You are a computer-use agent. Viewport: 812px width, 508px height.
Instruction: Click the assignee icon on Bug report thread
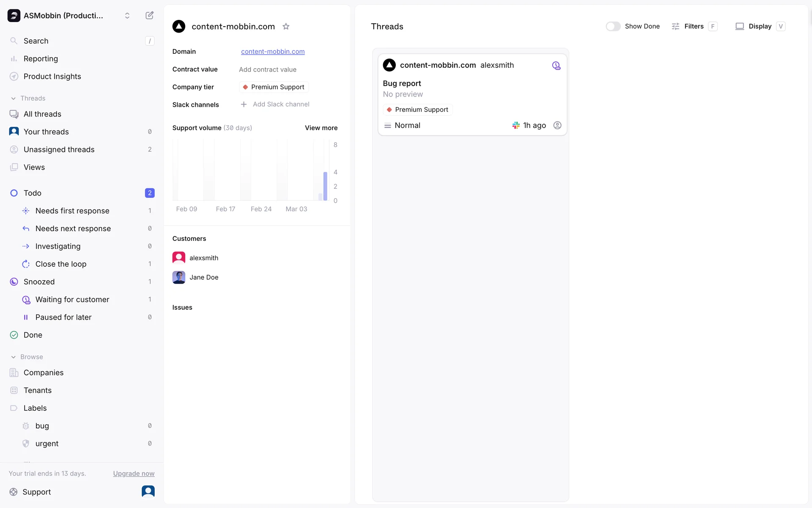557,125
